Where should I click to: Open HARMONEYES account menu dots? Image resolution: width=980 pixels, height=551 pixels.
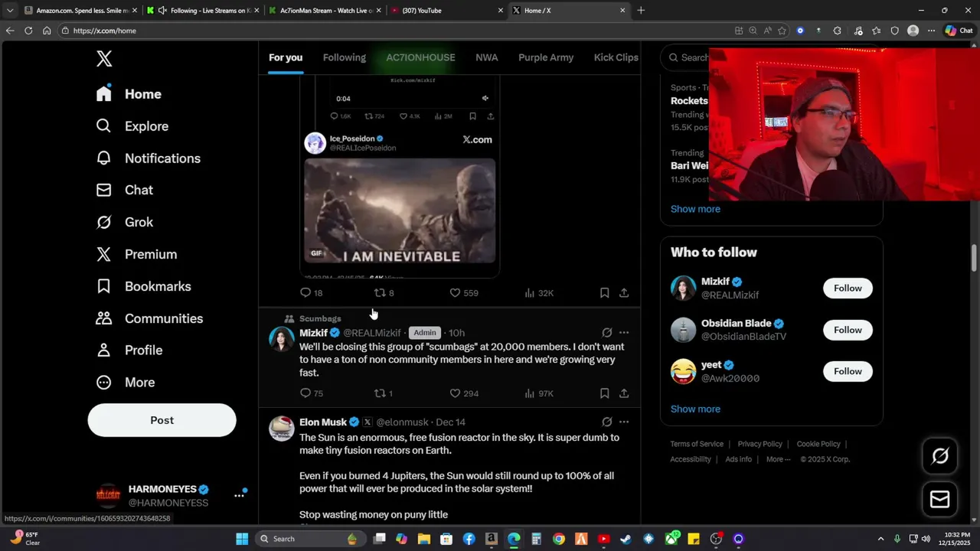239,496
